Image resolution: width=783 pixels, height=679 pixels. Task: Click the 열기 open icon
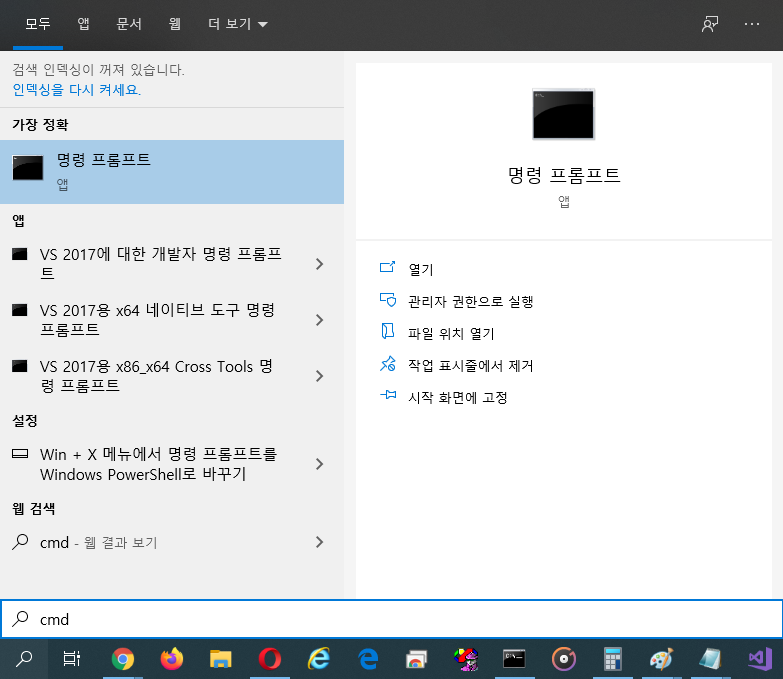coord(388,268)
